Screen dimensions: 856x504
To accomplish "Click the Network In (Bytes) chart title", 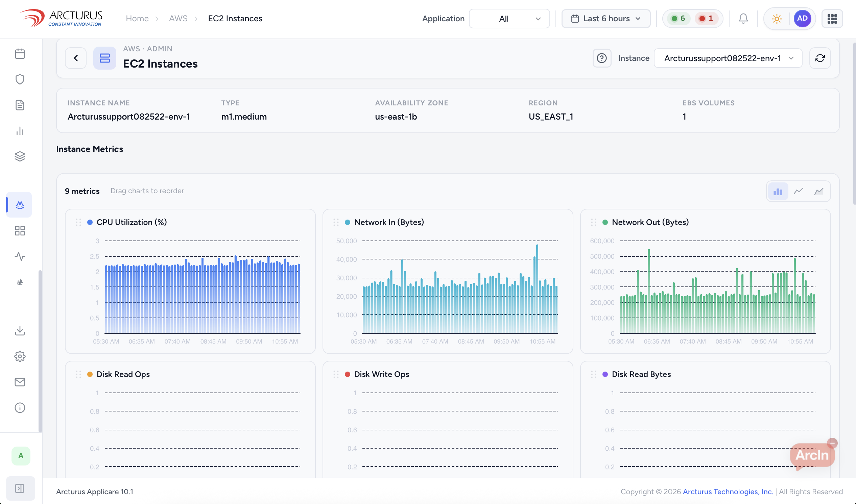I will pos(389,222).
